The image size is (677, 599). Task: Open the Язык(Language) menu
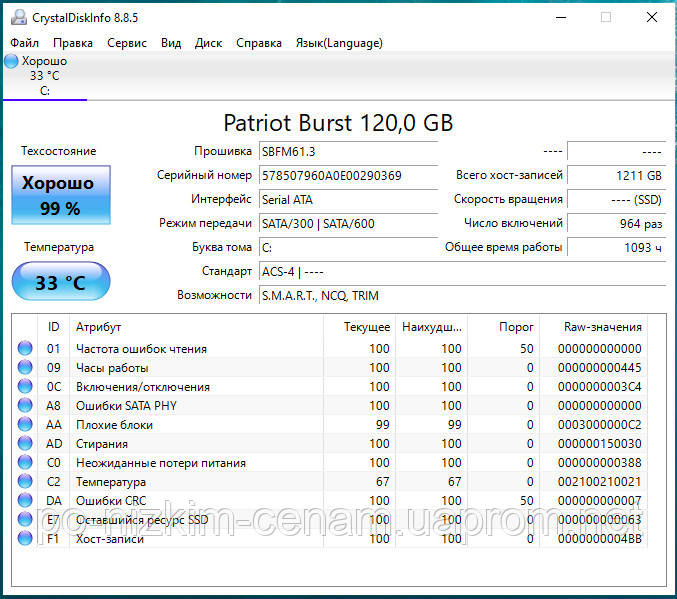point(339,43)
